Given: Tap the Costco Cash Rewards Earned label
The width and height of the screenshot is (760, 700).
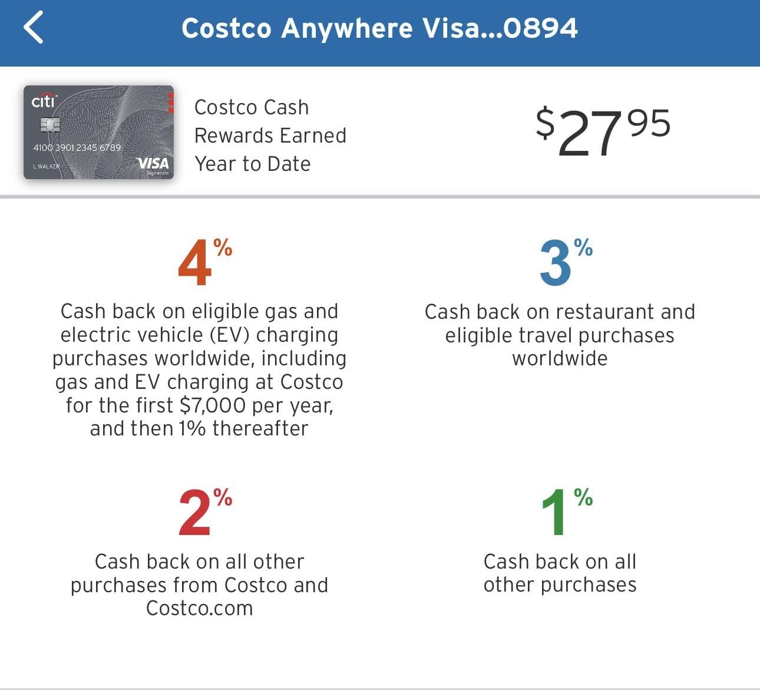Looking at the screenshot, I should point(270,136).
